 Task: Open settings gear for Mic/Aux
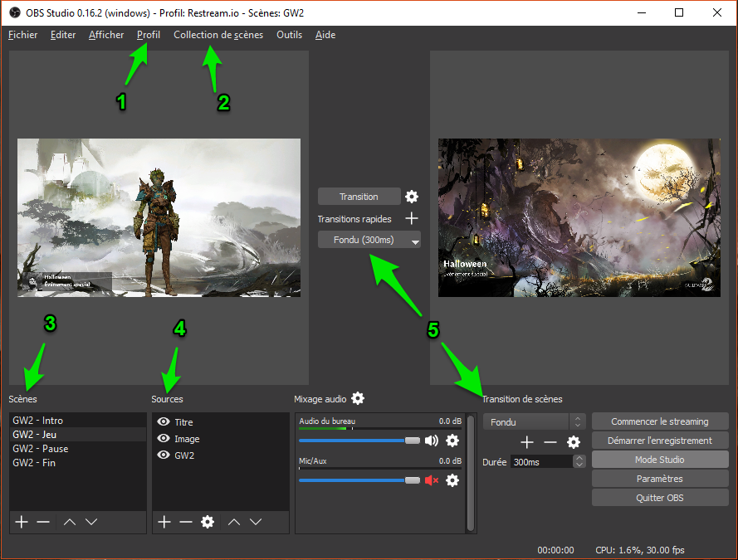452,480
